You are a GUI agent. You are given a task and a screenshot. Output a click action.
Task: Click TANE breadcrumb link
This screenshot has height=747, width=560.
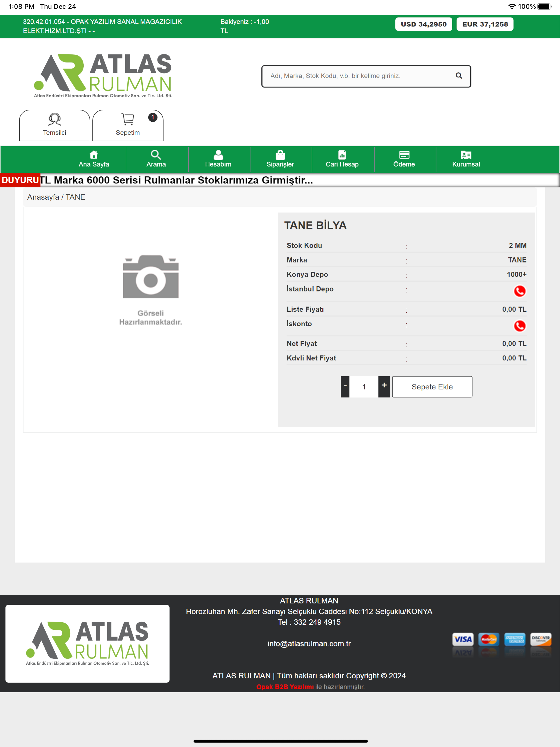click(75, 197)
